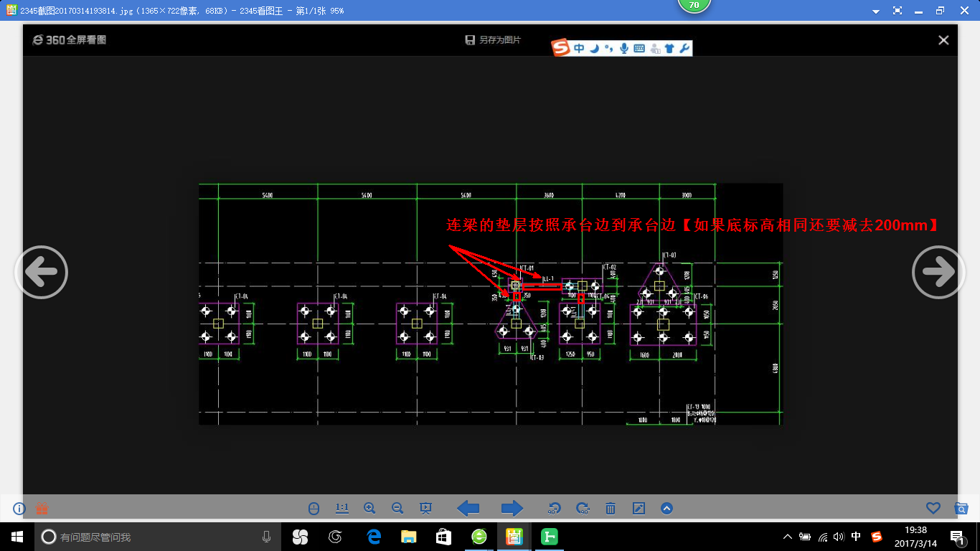Screen dimensions: 980x551
Task: Add image to favorites heart icon
Action: click(x=933, y=509)
